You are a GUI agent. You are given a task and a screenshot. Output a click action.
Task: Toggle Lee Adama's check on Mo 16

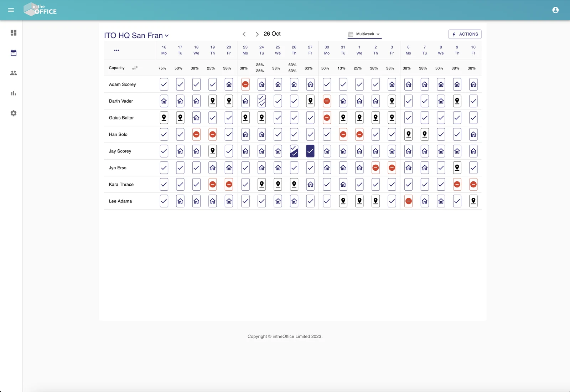(164, 201)
